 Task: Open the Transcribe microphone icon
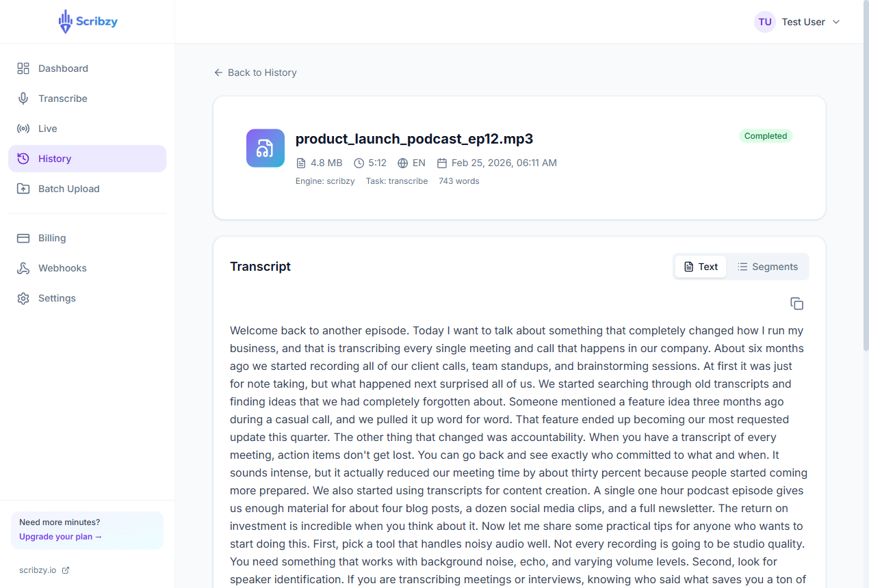23,98
